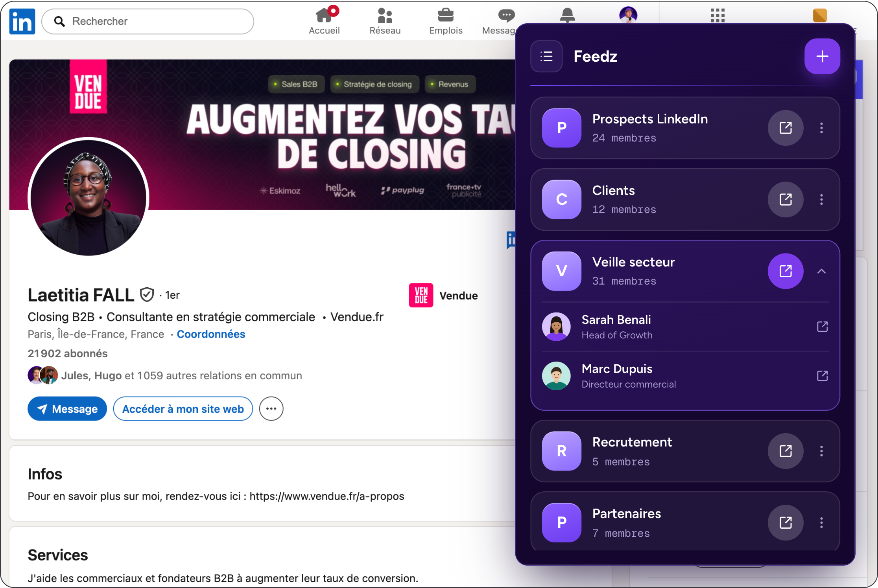The width and height of the screenshot is (878, 588).
Task: Open the apps grid icon in navbar
Action: click(x=718, y=15)
